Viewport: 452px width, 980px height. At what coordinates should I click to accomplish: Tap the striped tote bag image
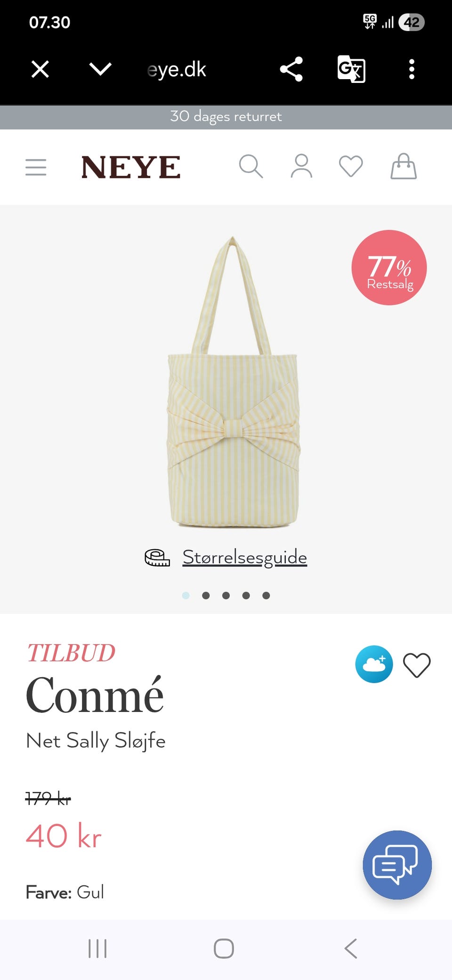coord(233,382)
